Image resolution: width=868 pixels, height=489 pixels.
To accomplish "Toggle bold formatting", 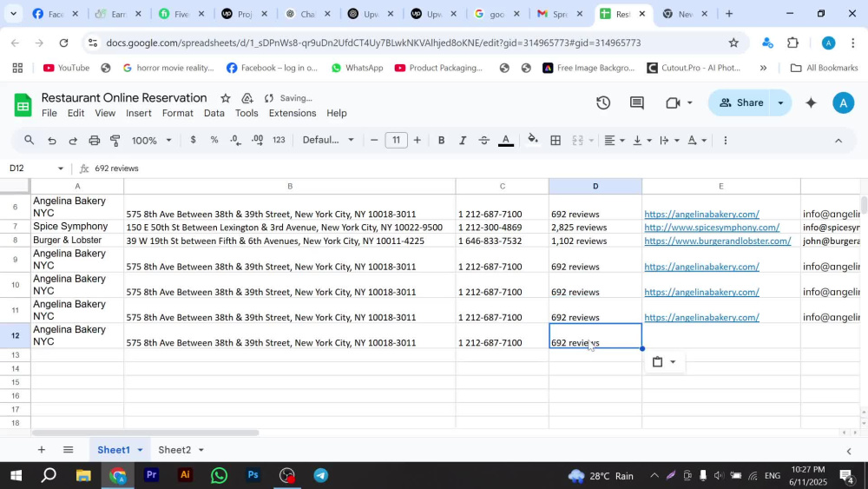I will pos(441,141).
